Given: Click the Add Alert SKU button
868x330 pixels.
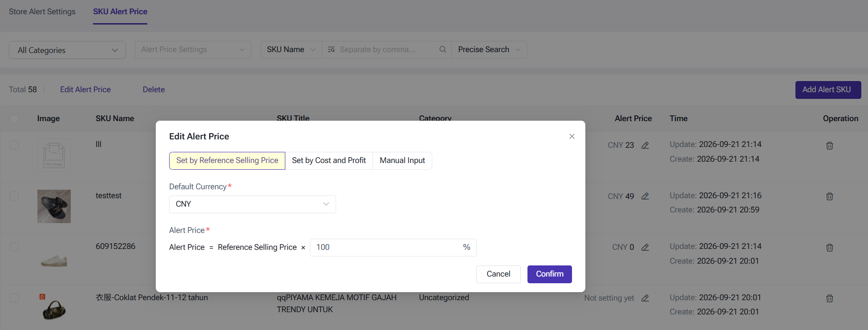Looking at the screenshot, I should coord(828,90).
